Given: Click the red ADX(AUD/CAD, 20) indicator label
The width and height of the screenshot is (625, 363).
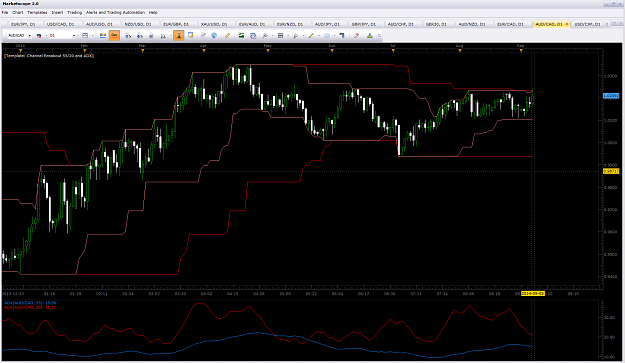Looking at the screenshot, I should tap(30, 307).
